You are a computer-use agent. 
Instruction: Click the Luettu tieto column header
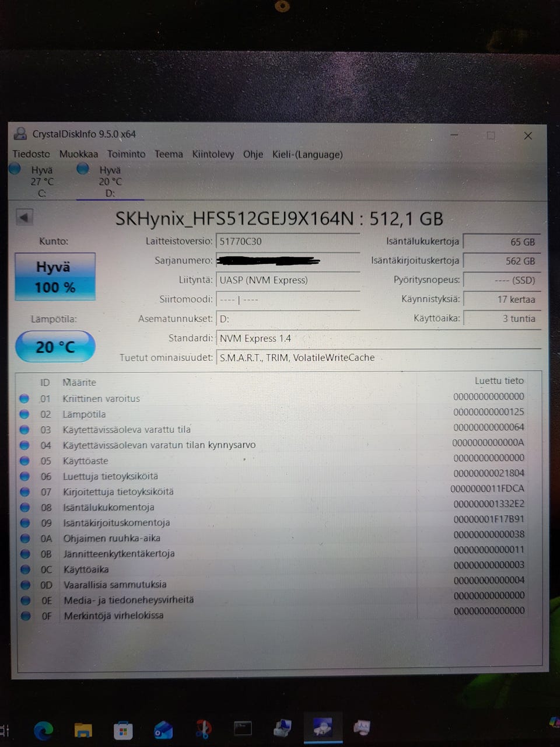coord(499,381)
